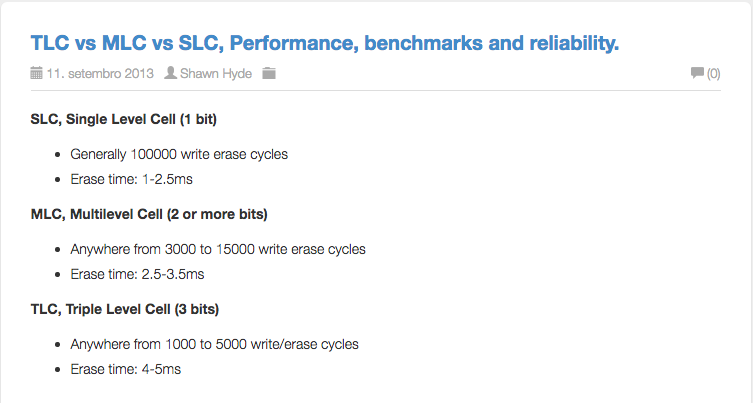Click the Generally 100000 write erase cycles line
This screenshot has width=753, height=403.
tap(179, 154)
